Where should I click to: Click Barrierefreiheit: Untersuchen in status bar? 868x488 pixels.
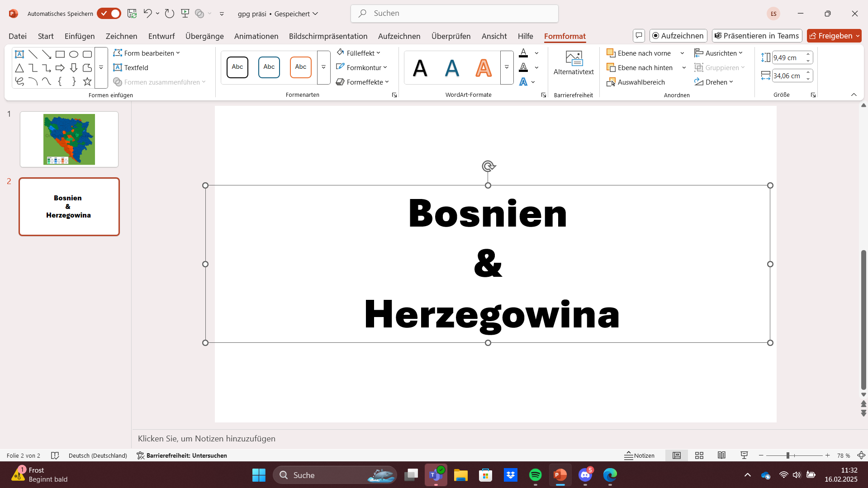(182, 455)
